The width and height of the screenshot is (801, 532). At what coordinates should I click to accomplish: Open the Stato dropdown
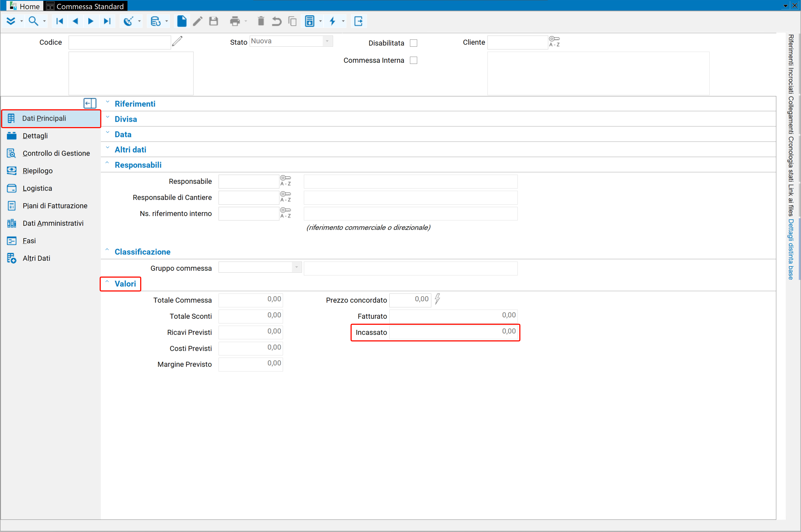(327, 41)
